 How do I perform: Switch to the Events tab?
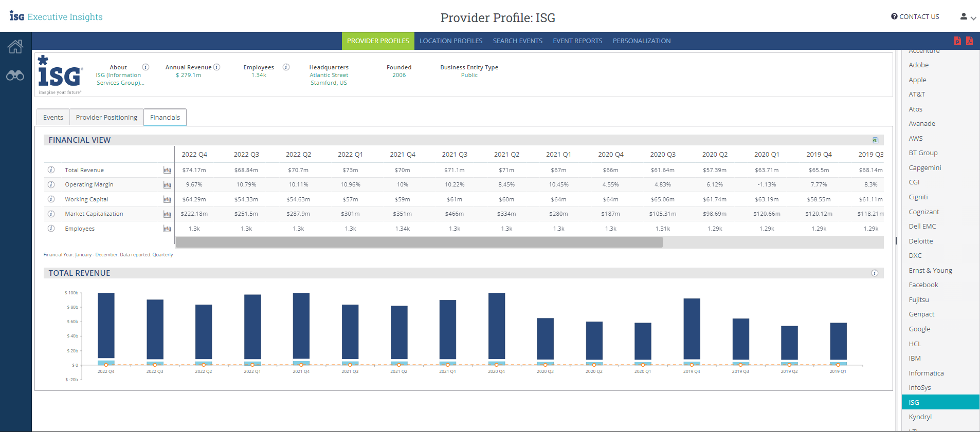[x=53, y=117]
